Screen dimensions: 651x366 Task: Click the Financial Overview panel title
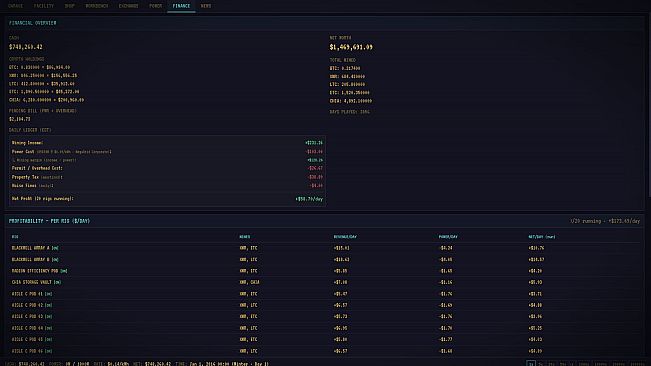32,23
